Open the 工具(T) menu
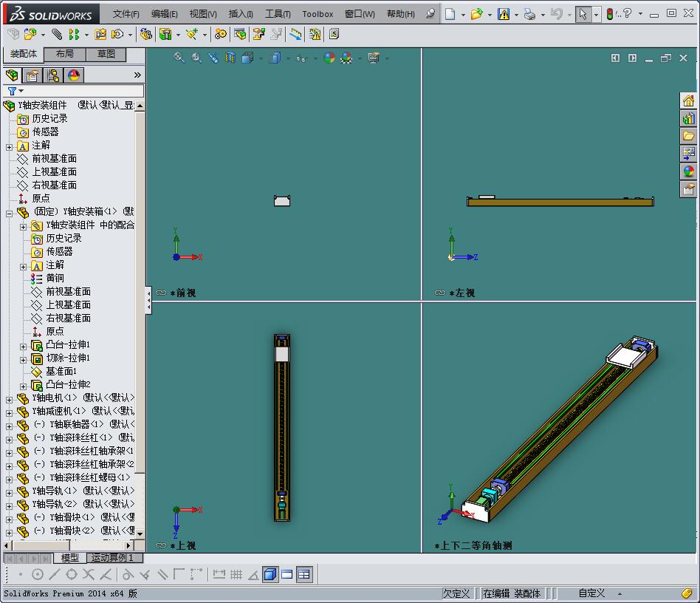 pos(278,14)
